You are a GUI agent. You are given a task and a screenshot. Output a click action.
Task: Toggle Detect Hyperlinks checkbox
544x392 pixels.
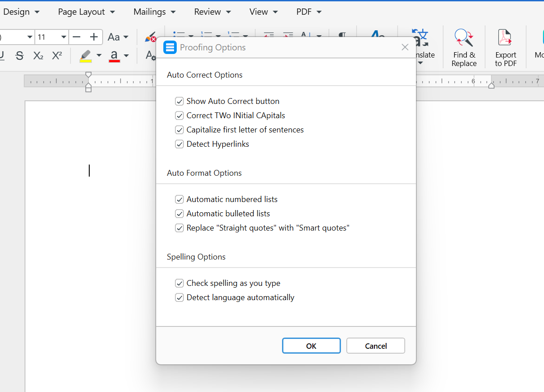click(179, 144)
